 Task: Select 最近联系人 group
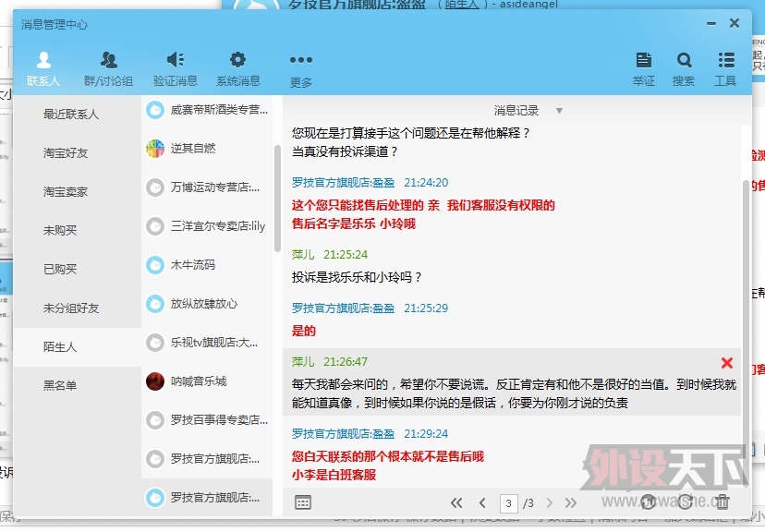tap(77, 115)
